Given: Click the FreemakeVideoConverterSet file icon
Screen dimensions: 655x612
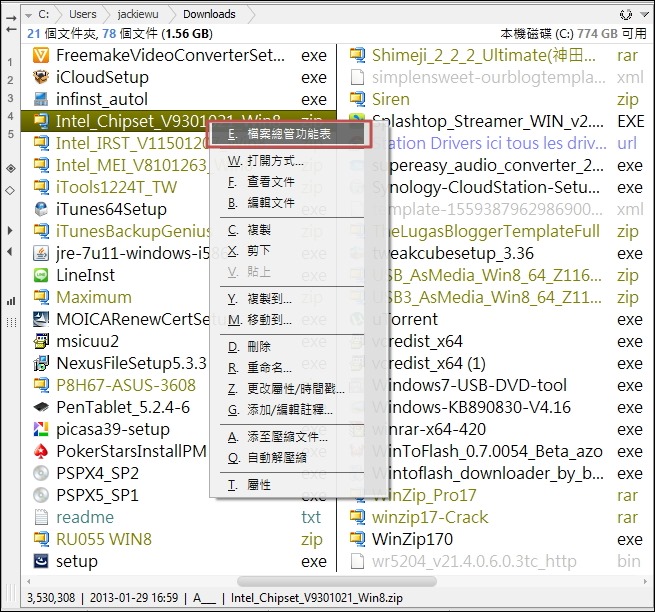Looking at the screenshot, I should tap(41, 55).
